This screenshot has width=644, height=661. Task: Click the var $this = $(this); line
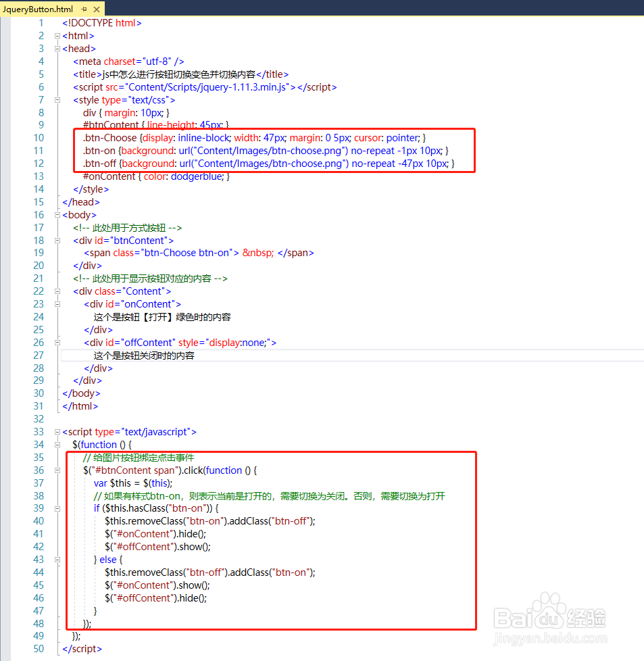coord(133,483)
